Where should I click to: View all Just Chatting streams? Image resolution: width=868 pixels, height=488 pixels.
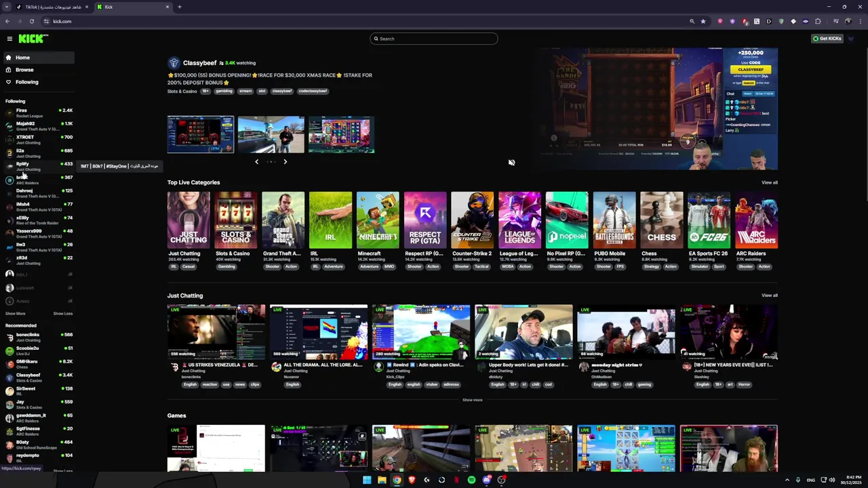coord(769,296)
